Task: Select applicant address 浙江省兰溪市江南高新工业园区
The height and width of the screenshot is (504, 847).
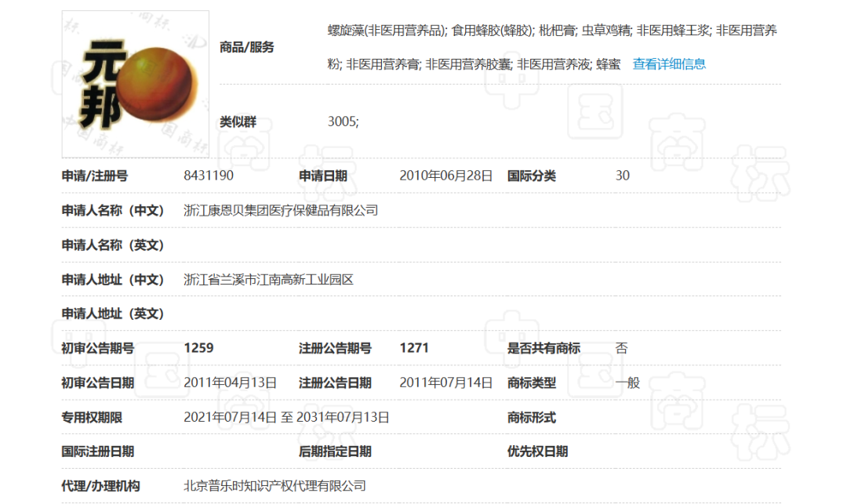Action: click(268, 280)
